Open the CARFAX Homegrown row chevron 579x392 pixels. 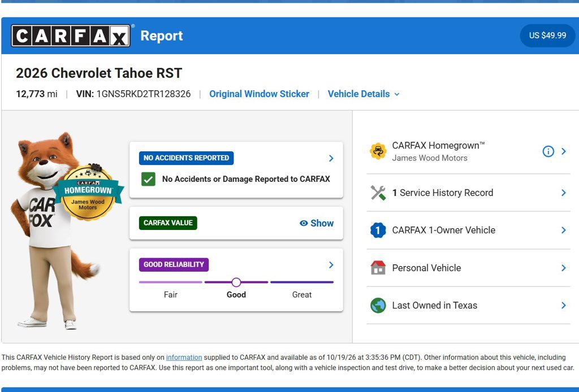click(x=564, y=151)
